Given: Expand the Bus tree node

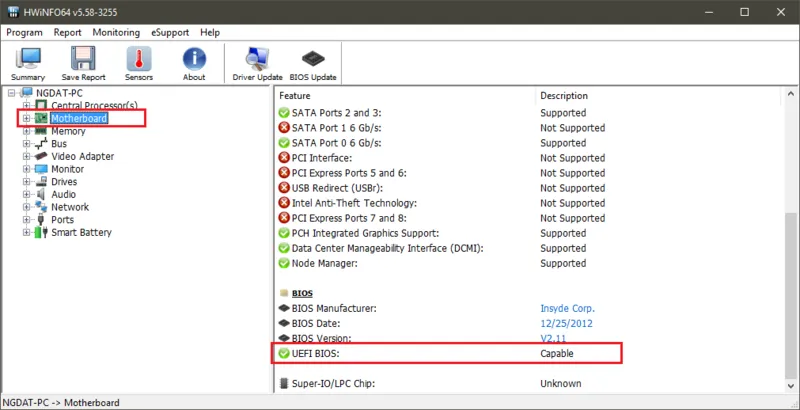Looking at the screenshot, I should [x=26, y=144].
